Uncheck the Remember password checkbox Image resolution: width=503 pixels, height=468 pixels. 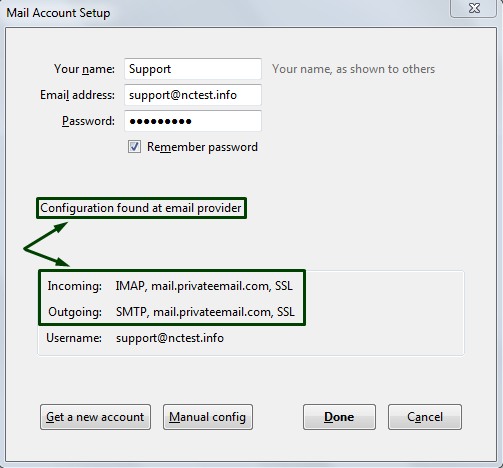click(134, 147)
